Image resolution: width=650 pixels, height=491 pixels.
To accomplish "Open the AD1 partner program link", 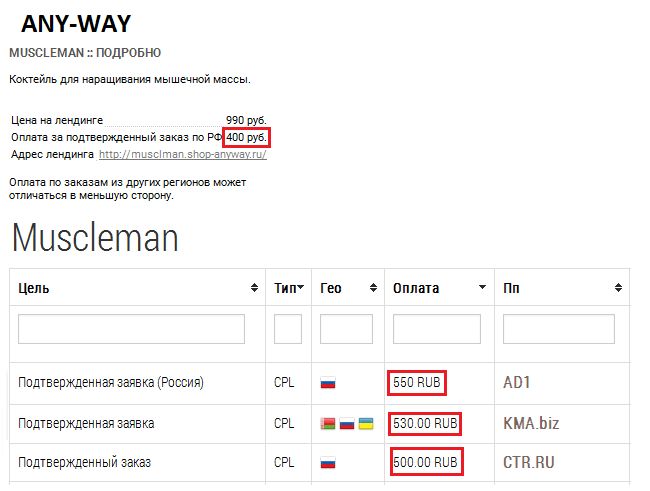I will pos(517,382).
